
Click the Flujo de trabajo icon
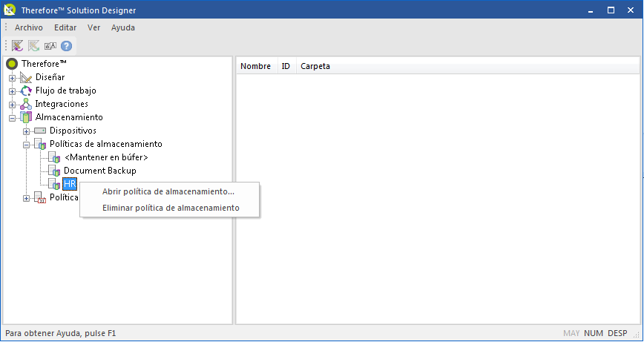tap(26, 91)
